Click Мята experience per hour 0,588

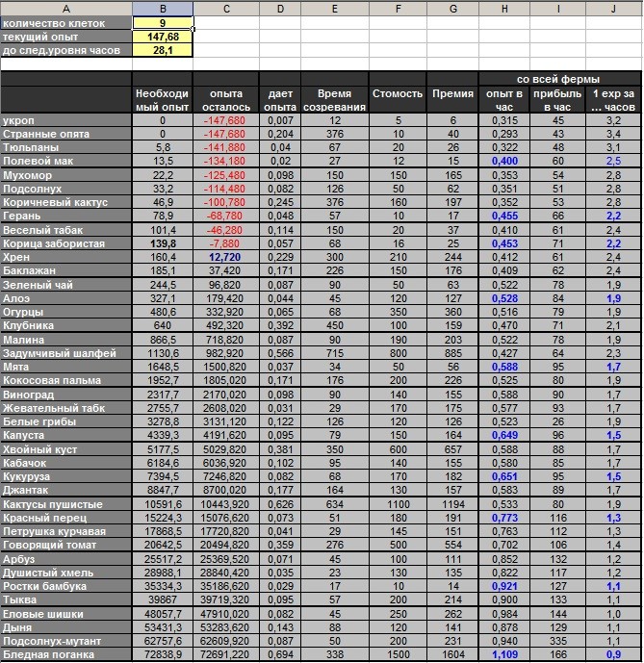tap(504, 367)
